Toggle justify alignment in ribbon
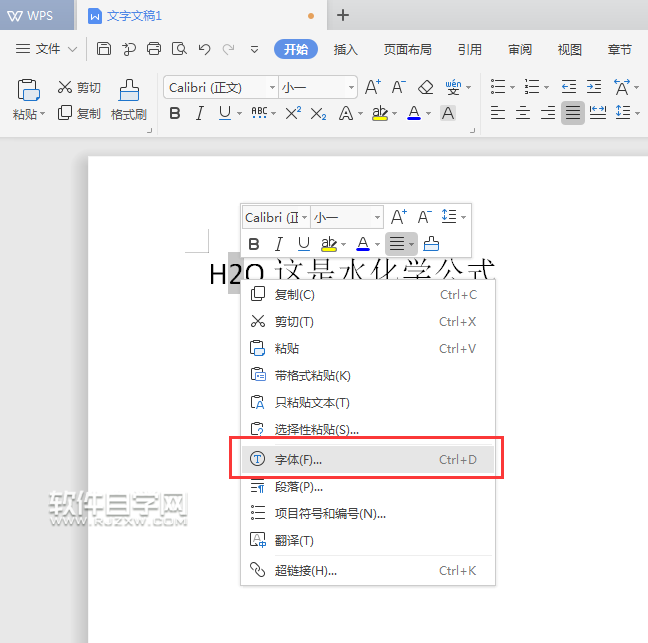The height and width of the screenshot is (643, 648). point(573,112)
